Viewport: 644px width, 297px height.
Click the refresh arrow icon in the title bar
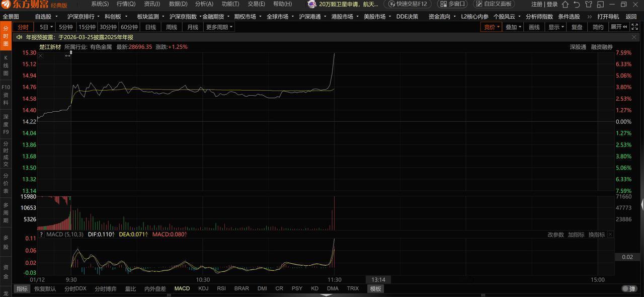pyautogui.click(x=577, y=4)
